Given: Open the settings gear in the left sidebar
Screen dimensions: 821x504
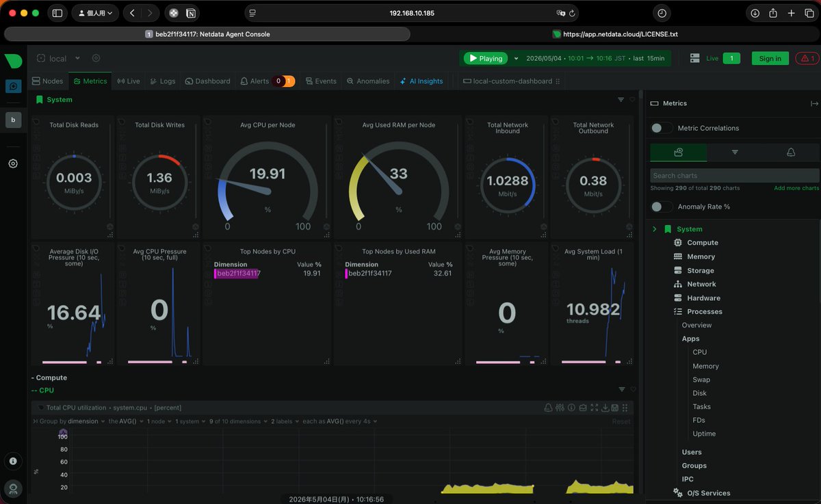Looking at the screenshot, I should [x=13, y=163].
